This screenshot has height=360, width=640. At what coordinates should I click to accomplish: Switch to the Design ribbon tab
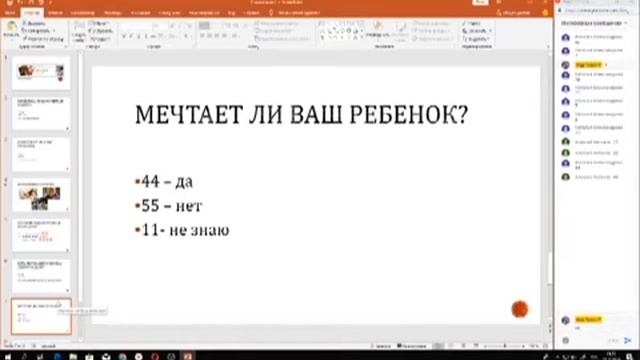(x=82, y=13)
